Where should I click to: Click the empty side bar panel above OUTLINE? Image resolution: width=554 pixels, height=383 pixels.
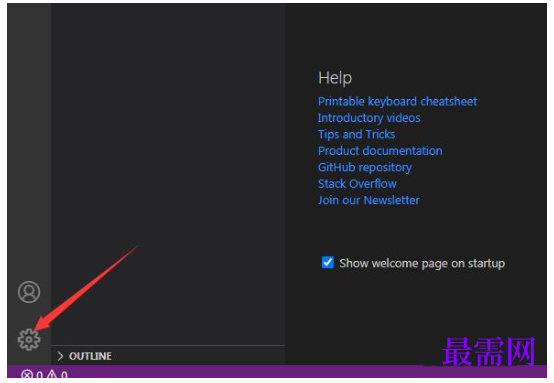click(x=168, y=173)
